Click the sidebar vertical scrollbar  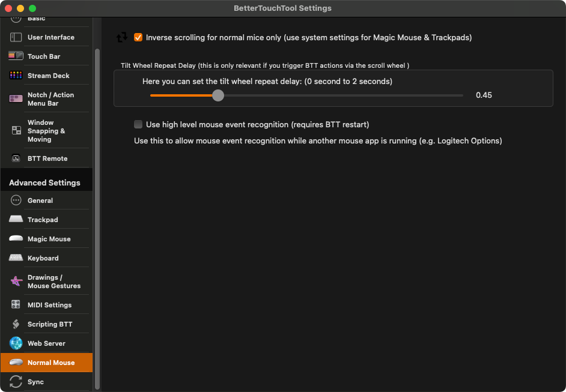(x=97, y=180)
